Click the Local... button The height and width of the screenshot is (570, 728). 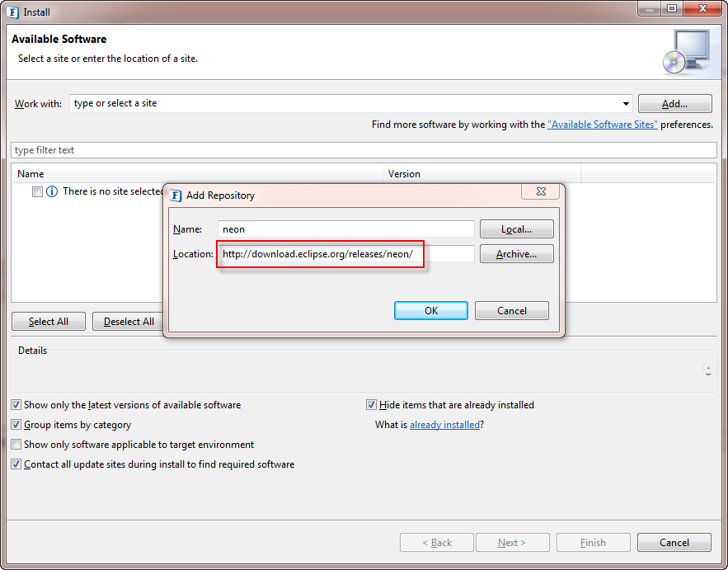click(x=516, y=229)
